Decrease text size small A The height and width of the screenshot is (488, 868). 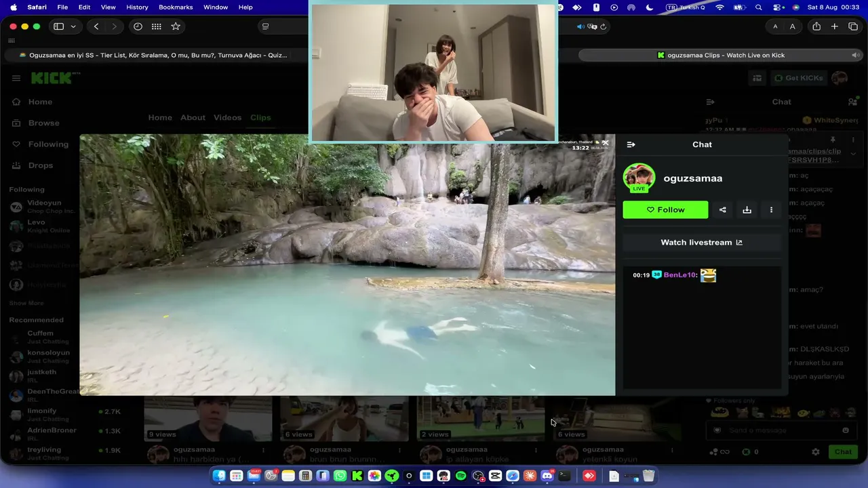click(x=775, y=26)
